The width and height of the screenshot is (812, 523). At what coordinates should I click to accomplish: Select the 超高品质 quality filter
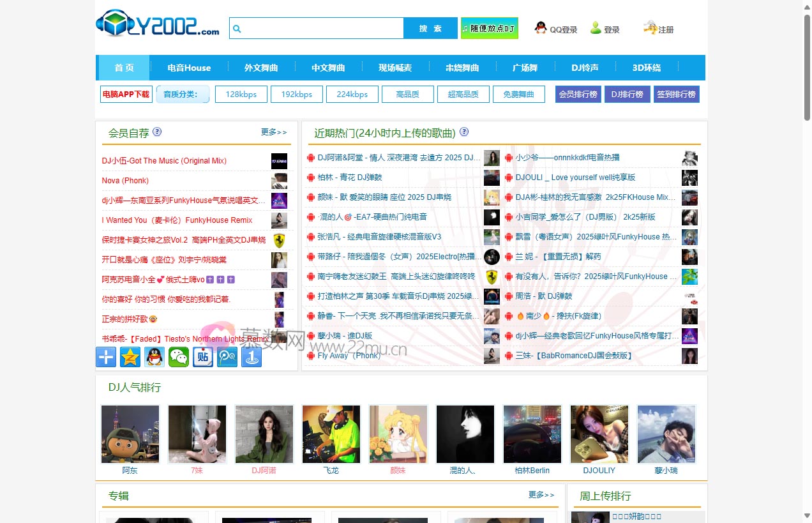pyautogui.click(x=463, y=95)
